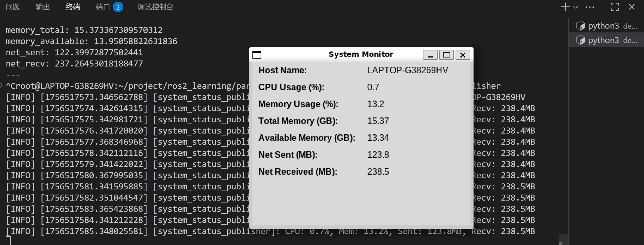The image size is (644, 245).
Task: Maximize the panel size with bracket icon
Action: click(x=615, y=7)
